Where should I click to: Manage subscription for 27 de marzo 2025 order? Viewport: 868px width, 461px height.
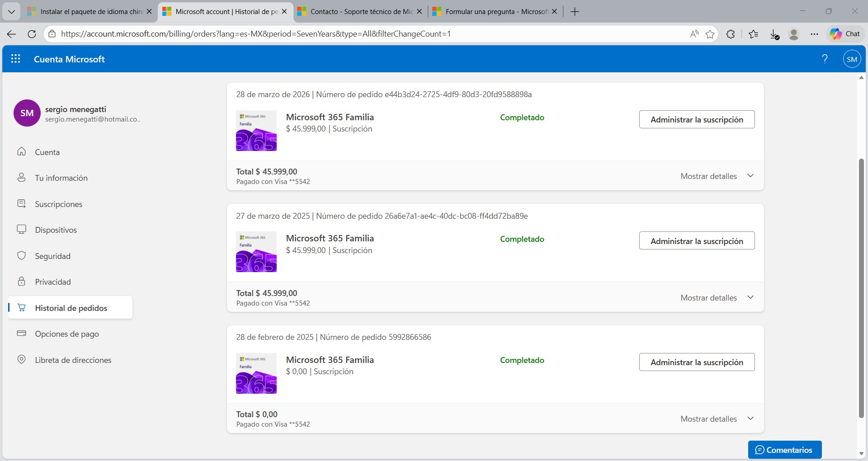pyautogui.click(x=697, y=241)
